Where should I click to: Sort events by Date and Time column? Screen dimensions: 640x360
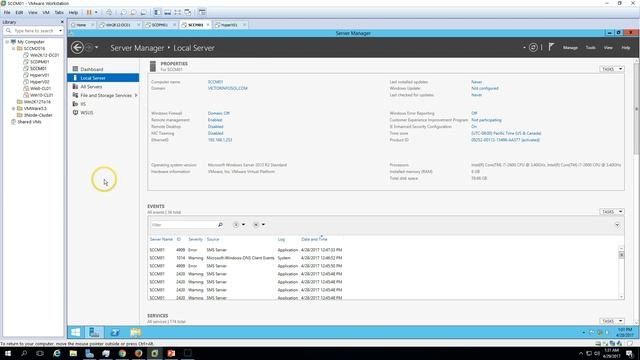pyautogui.click(x=314, y=239)
